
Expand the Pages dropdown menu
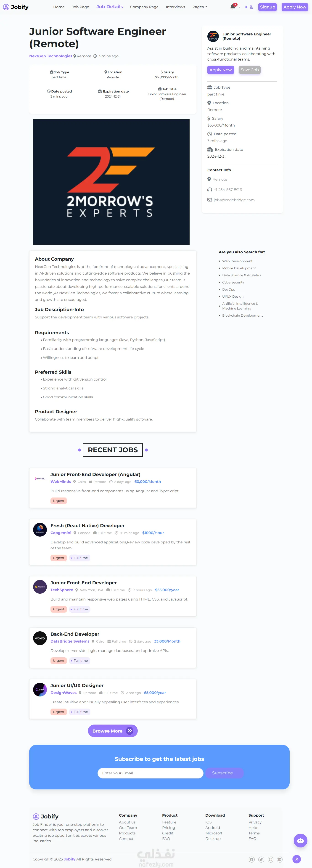[199, 7]
